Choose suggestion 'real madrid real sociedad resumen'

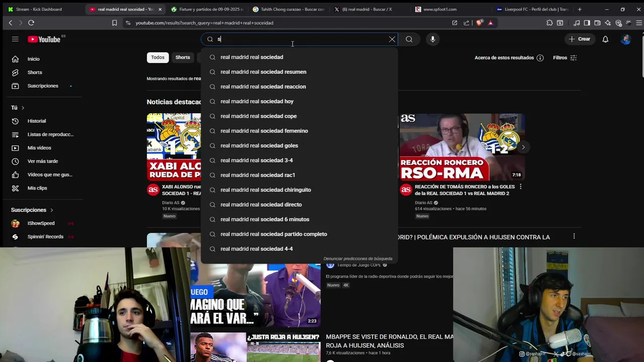(x=299, y=72)
